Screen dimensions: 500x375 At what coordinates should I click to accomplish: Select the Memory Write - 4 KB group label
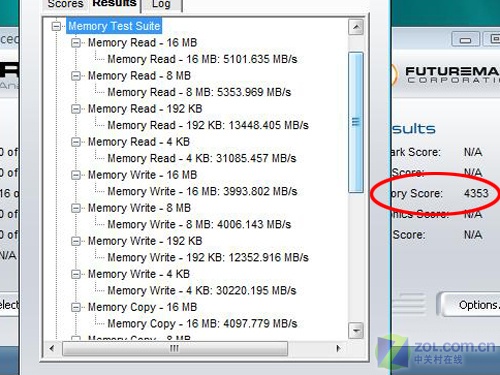[139, 274]
